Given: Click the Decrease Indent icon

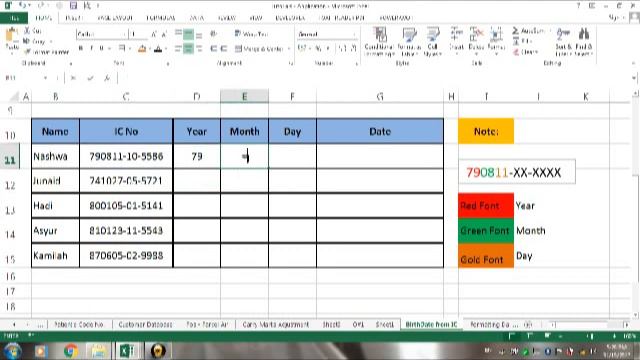Looking at the screenshot, I should [213, 49].
